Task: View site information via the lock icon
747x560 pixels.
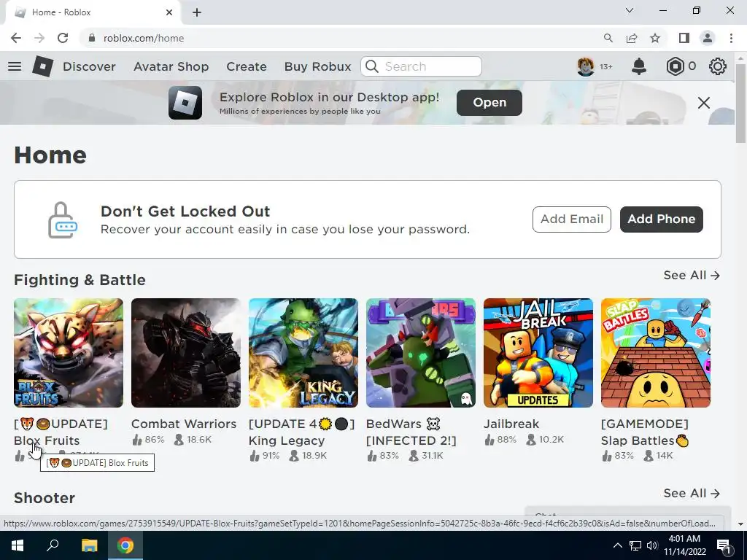Action: coord(93,38)
